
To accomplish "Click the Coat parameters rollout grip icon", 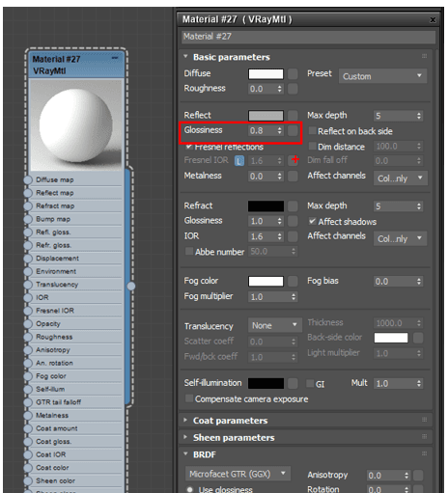I will [x=424, y=420].
